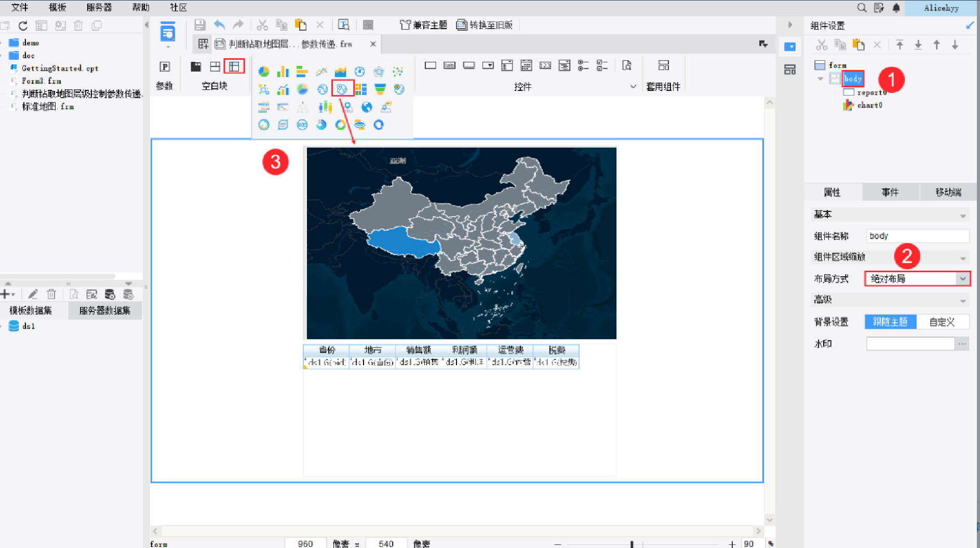Insert a treemap rectangle chart
980x548 pixels.
(x=361, y=89)
